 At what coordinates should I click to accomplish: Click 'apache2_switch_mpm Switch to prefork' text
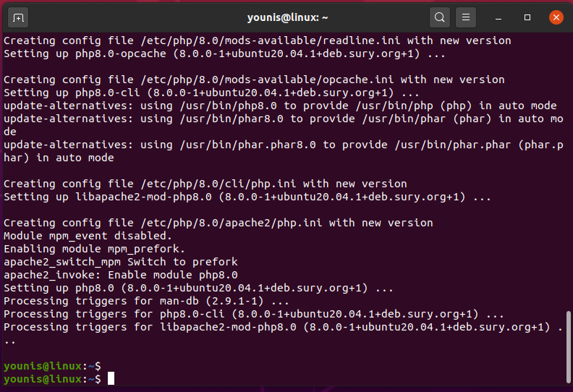120,262
